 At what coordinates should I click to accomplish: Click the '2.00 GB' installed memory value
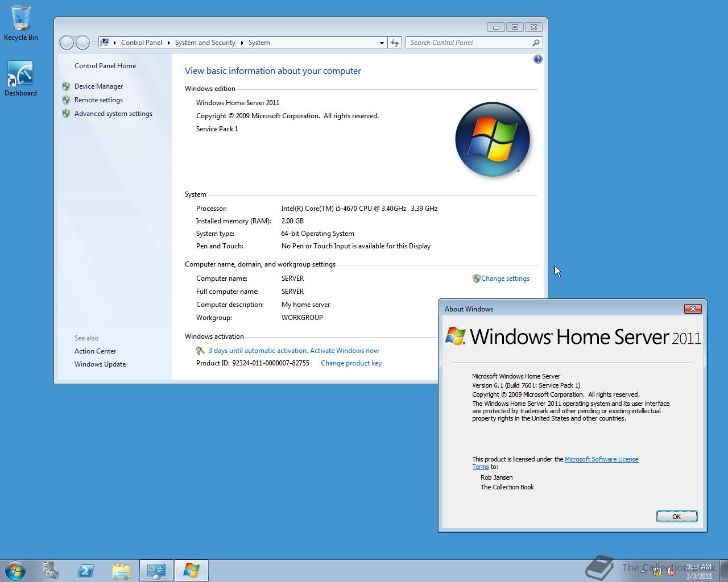coord(292,221)
